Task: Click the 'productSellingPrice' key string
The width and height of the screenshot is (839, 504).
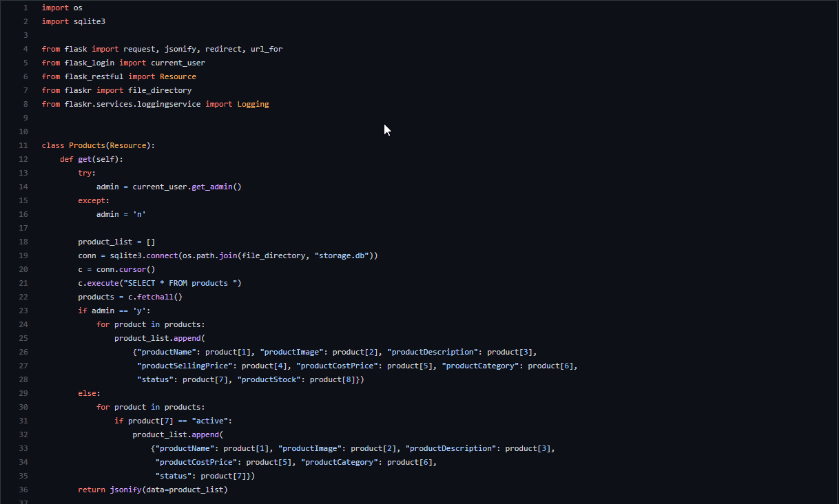Action: (x=187, y=366)
